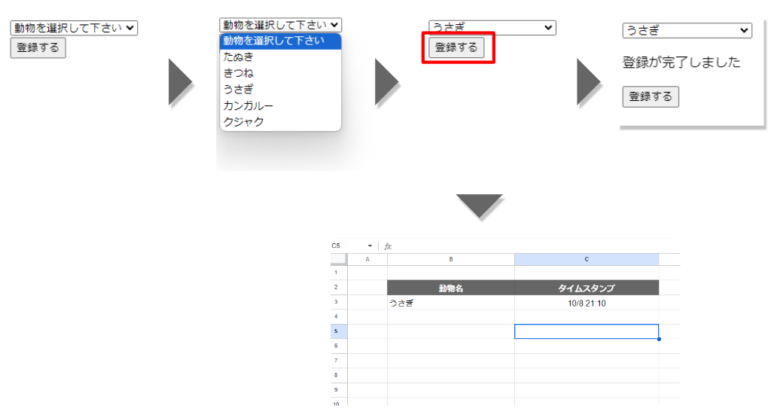Open the うさぎ dropdown above the completion message
Viewport: 768px width, 415px height.
(x=686, y=31)
